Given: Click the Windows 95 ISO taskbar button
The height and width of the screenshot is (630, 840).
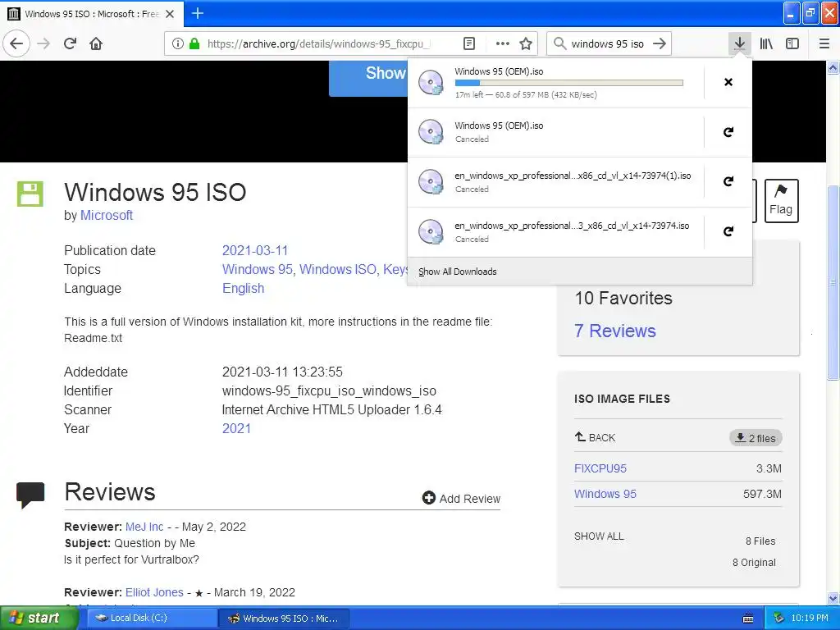Looking at the screenshot, I should [284, 619].
